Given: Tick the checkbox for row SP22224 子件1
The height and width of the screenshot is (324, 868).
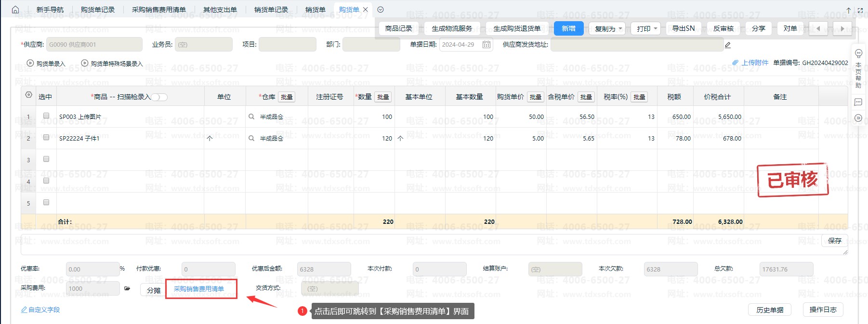Looking at the screenshot, I should click(x=46, y=138).
